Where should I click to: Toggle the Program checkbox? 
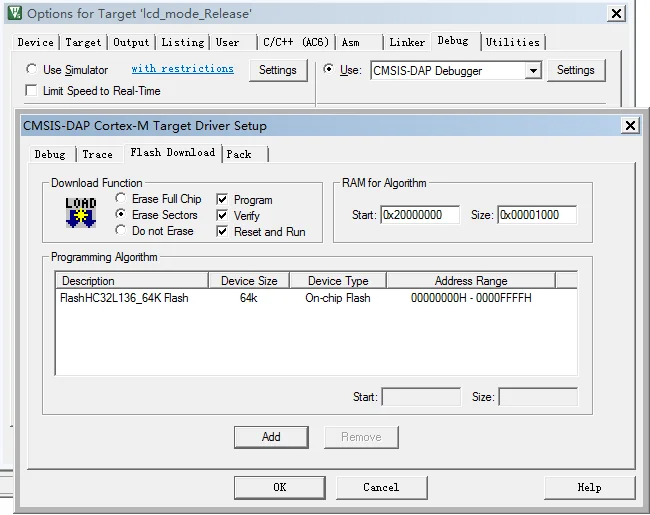pos(222,199)
